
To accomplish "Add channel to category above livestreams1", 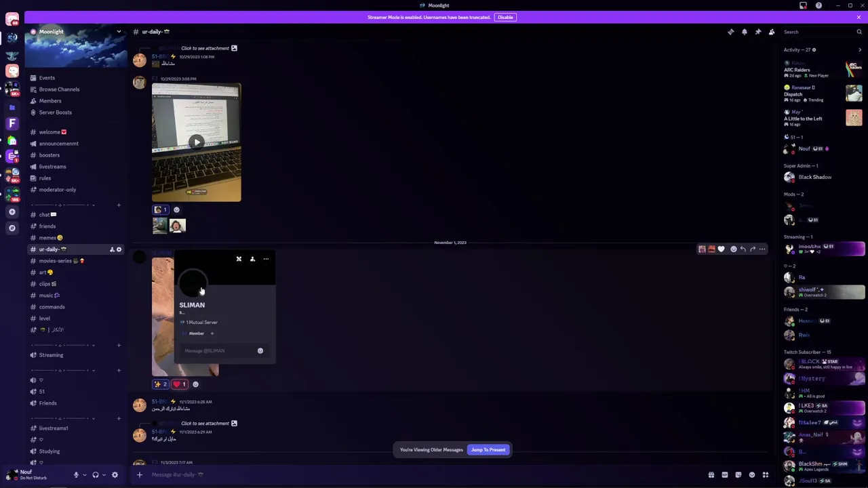I will (x=119, y=418).
